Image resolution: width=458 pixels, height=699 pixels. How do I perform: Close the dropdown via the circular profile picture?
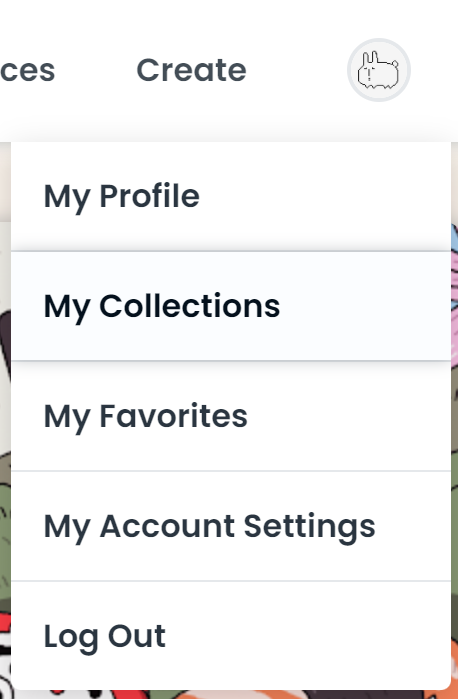(x=379, y=70)
